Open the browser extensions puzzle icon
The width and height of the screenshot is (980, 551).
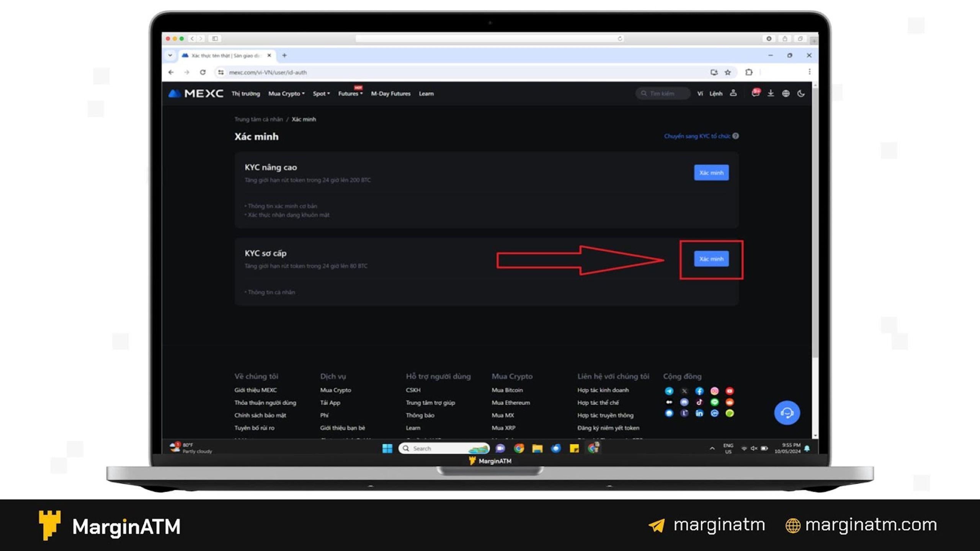(x=749, y=72)
